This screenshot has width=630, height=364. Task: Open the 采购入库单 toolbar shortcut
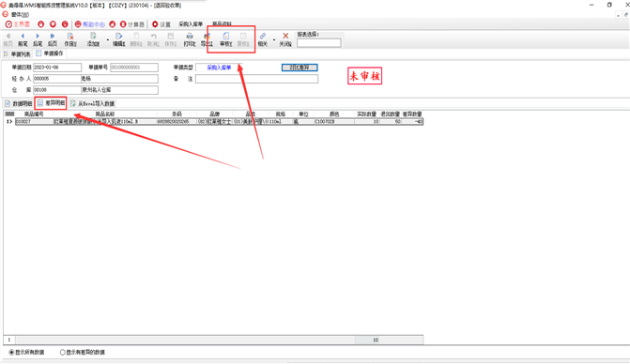point(191,24)
